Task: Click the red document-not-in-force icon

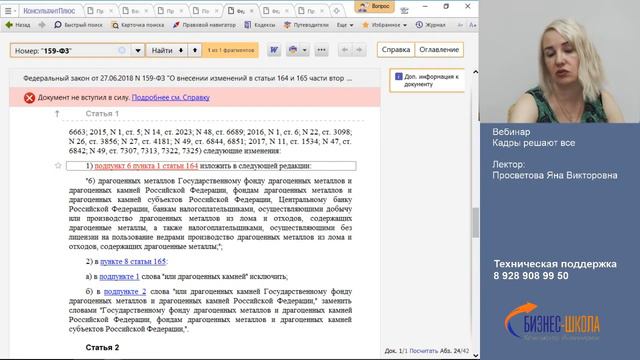Action: coord(29,98)
